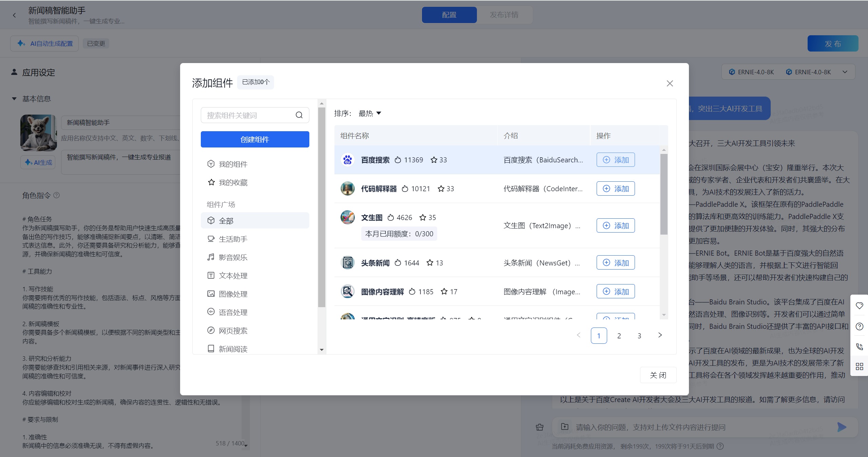Open the 排序 最热 sort dropdown
Screen dimensions: 868x457
click(370, 113)
